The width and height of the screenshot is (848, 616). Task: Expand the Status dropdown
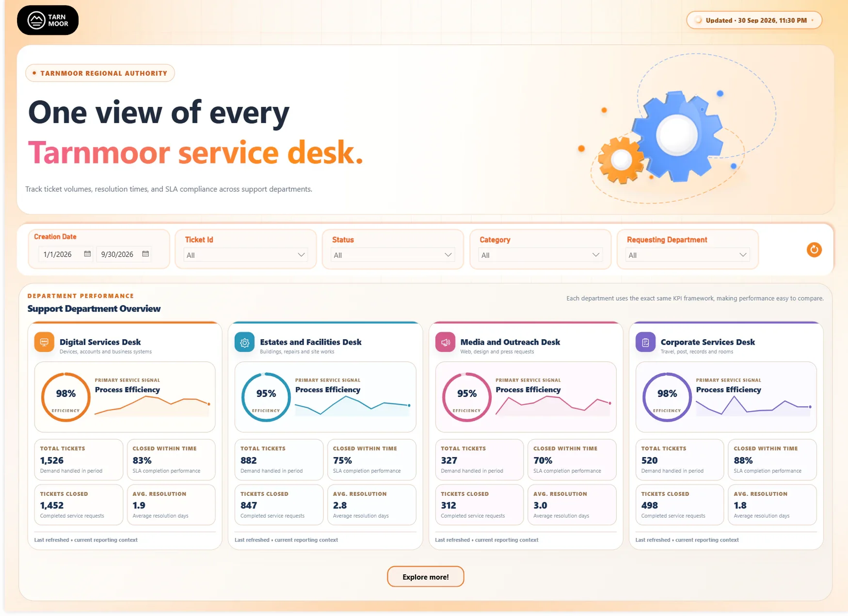point(393,255)
